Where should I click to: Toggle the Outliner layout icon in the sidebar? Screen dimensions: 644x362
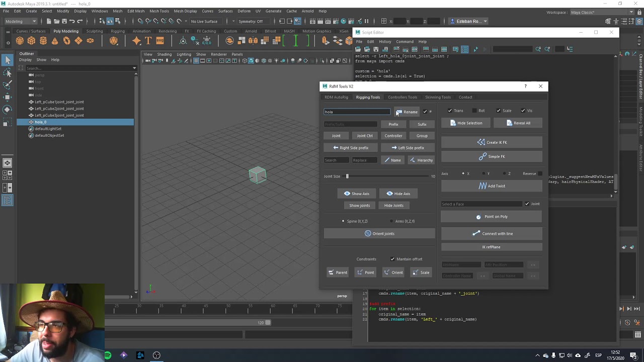click(8, 201)
